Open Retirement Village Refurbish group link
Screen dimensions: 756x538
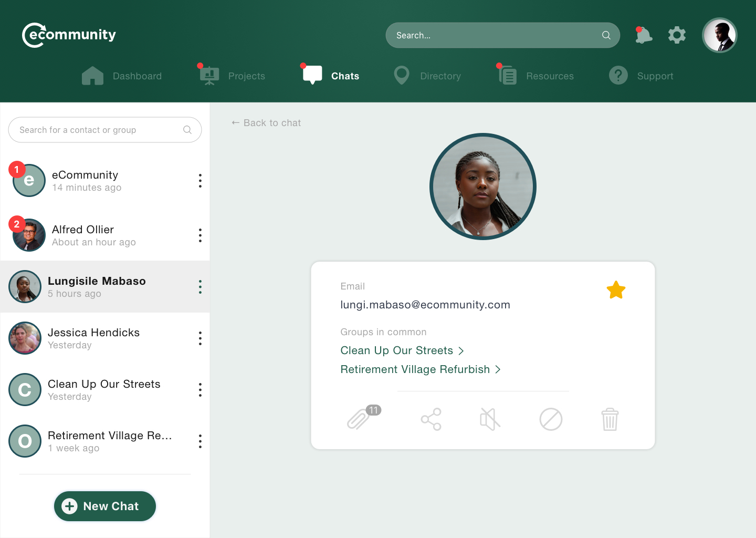(x=421, y=369)
